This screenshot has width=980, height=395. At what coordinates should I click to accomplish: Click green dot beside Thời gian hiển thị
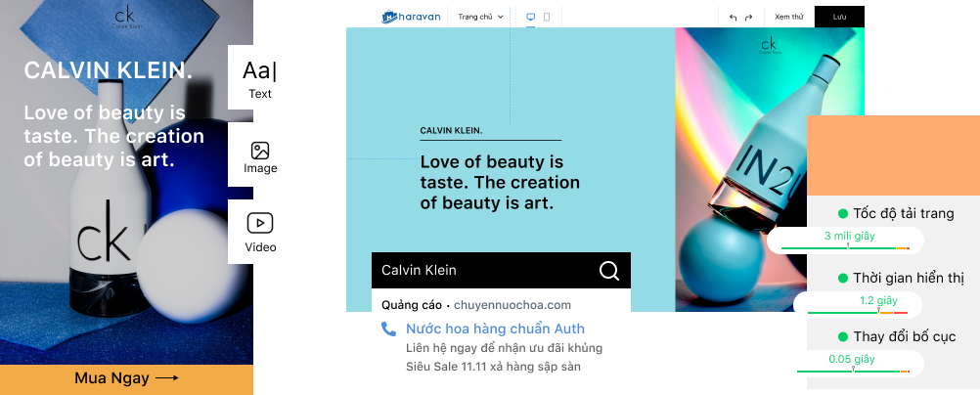pyautogui.click(x=842, y=278)
